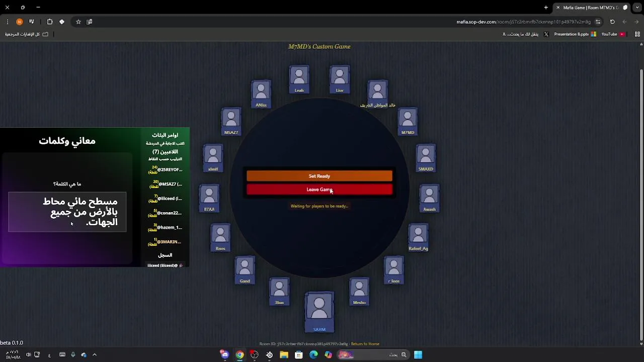Close the Mafia Game tab
644x362 pixels.
(x=558, y=8)
